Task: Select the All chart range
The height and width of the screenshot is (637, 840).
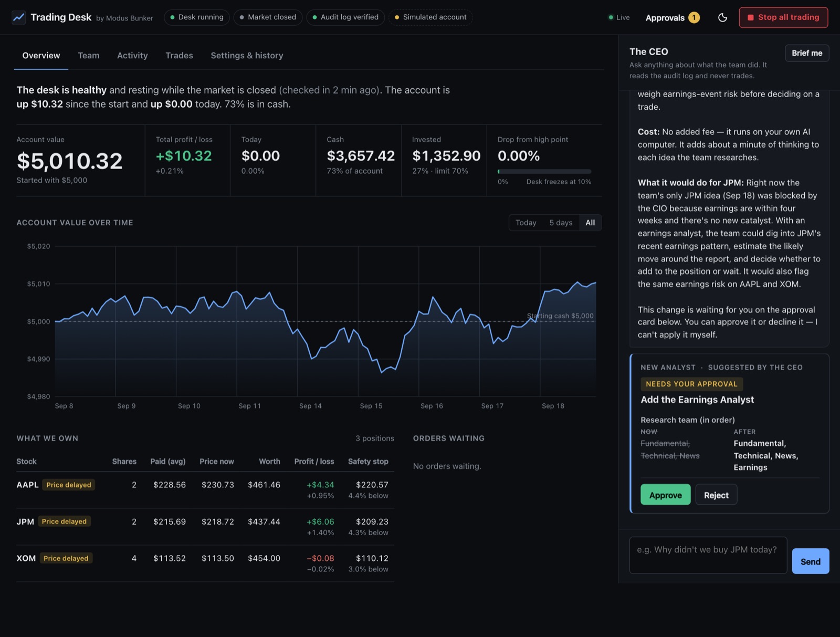Action: (590, 223)
